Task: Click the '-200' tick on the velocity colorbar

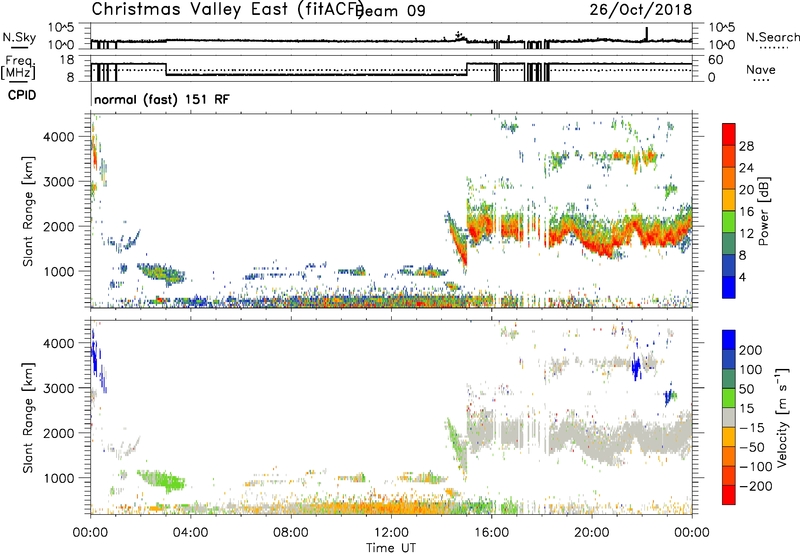Action: click(x=755, y=486)
